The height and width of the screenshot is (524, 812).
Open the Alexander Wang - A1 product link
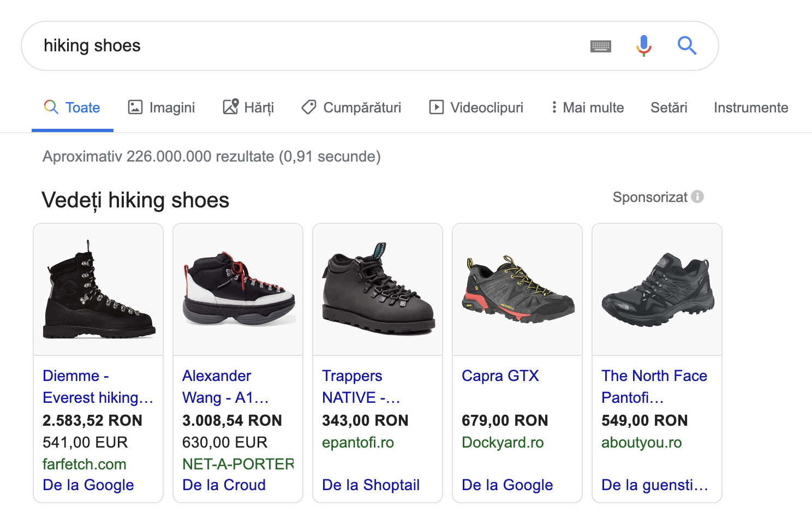[226, 386]
